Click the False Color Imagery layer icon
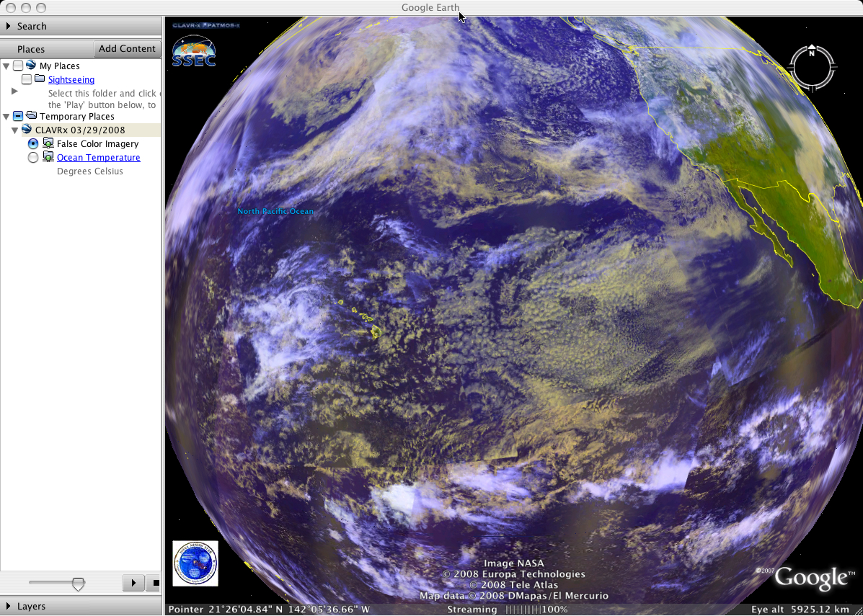863x616 pixels. (x=48, y=143)
